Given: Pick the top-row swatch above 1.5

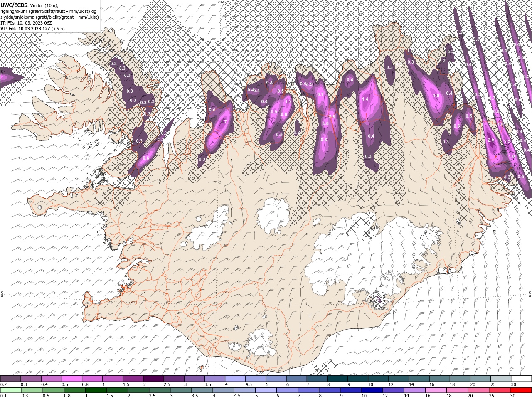Looking at the screenshot, I should pyautogui.click(x=133, y=379).
